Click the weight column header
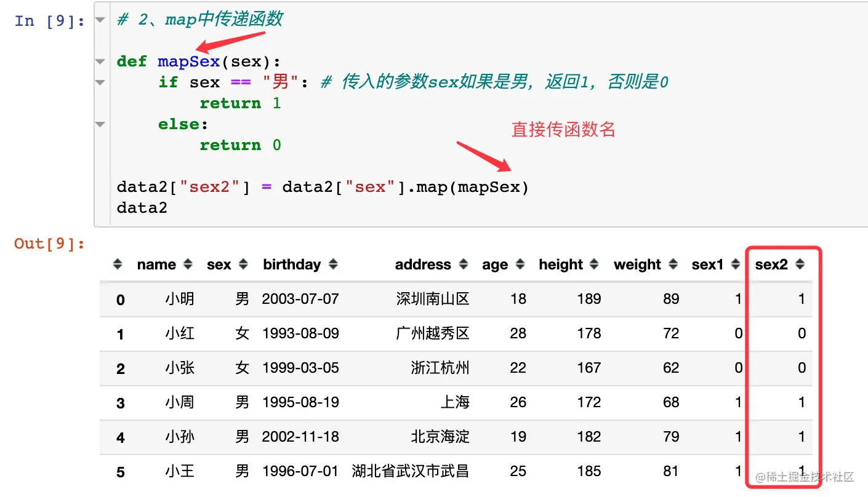 pyautogui.click(x=638, y=264)
